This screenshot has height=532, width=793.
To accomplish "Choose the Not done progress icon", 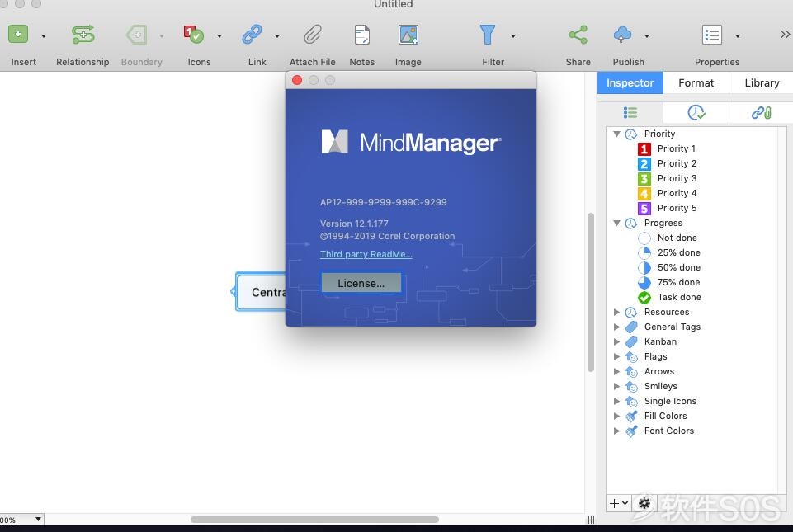I will [x=644, y=238].
